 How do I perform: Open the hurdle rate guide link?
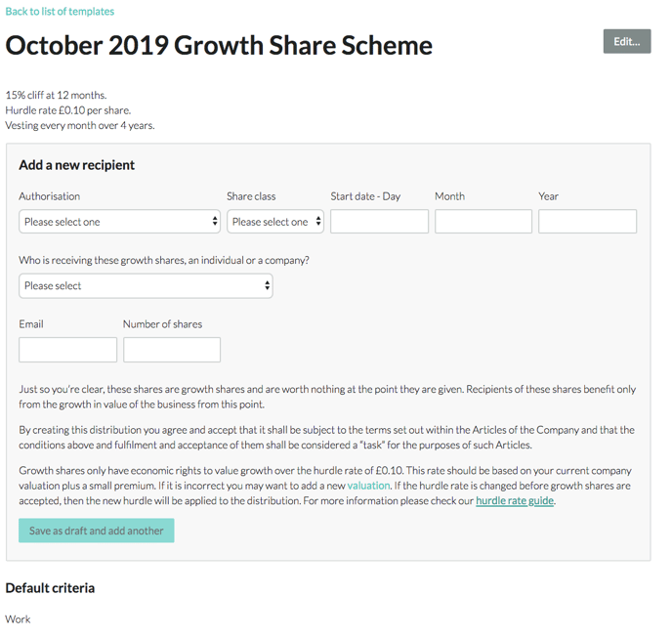[x=515, y=500]
